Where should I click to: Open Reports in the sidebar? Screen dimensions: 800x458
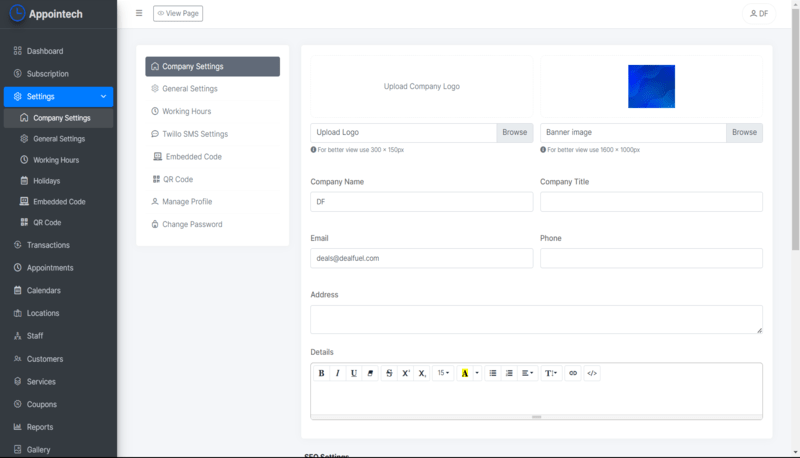point(58,427)
